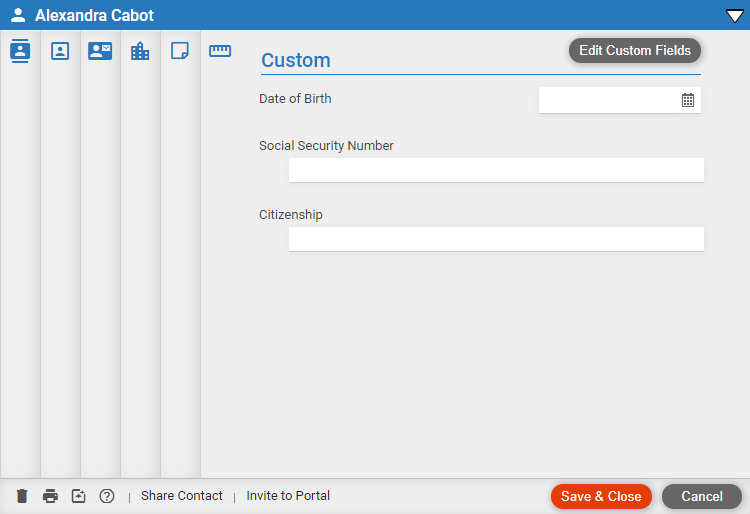Screen dimensions: 750x514
Task: Click Save & Close
Action: (x=601, y=496)
